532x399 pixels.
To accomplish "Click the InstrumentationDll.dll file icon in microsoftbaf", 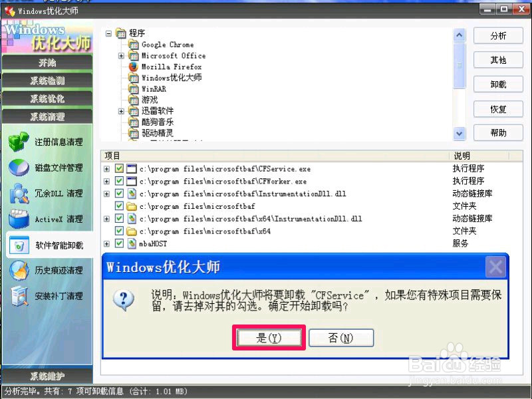I will tap(132, 194).
